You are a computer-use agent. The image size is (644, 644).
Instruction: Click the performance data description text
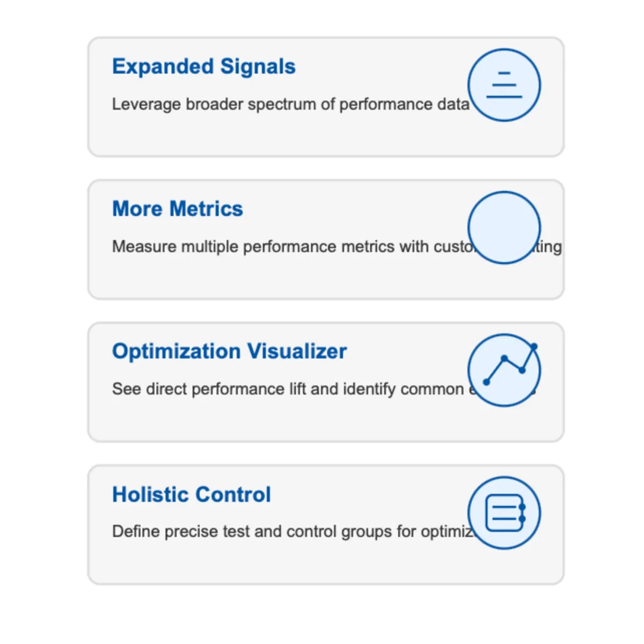[291, 104]
